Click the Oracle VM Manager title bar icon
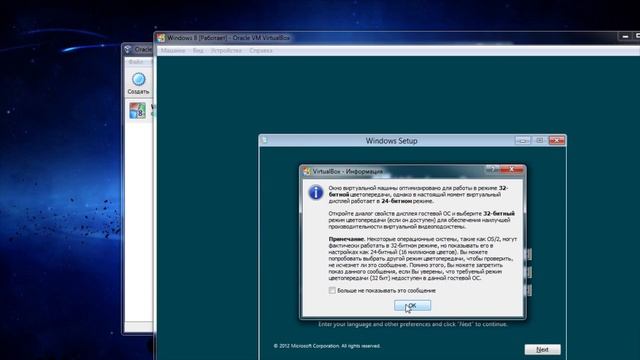The image size is (640, 360). click(128, 49)
